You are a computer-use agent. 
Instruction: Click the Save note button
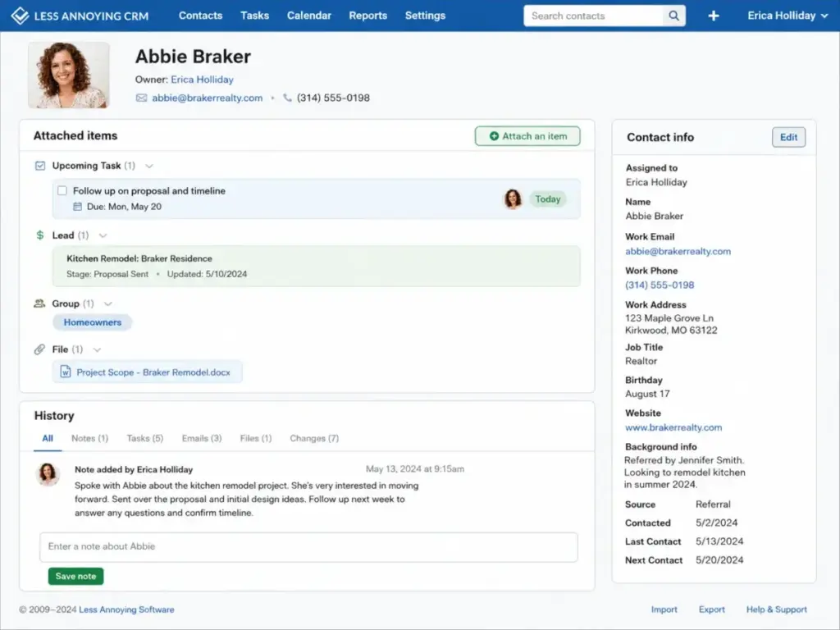[x=75, y=576]
